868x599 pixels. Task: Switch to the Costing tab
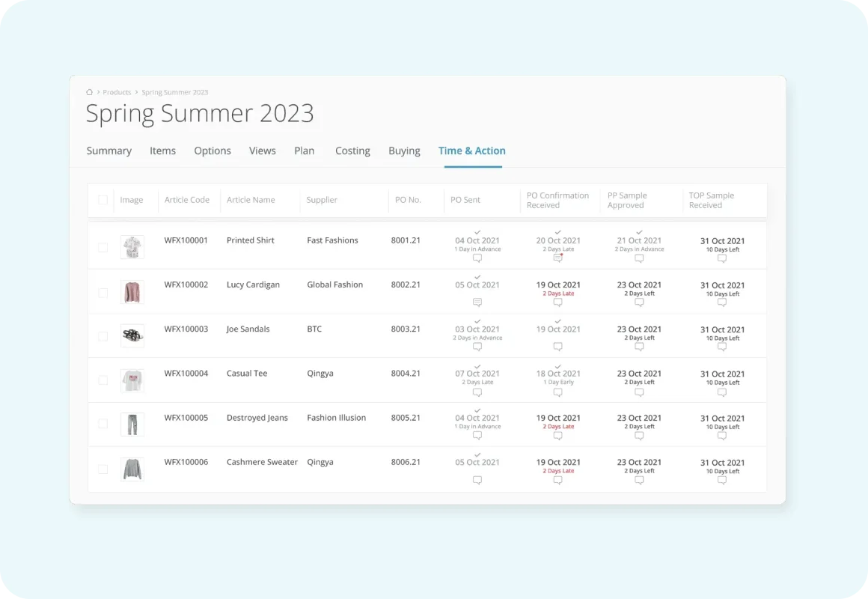tap(352, 150)
